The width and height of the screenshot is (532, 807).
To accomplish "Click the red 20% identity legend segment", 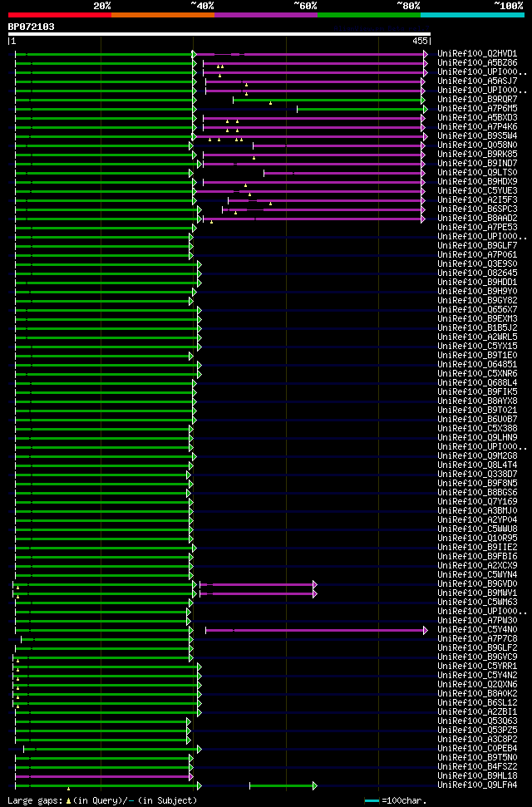I will 60,15.
